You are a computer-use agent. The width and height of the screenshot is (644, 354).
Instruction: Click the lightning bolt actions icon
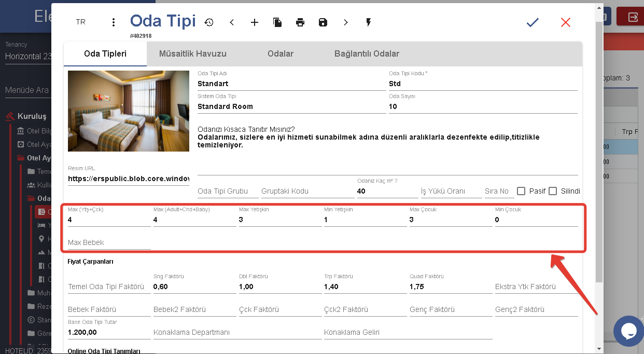click(369, 22)
